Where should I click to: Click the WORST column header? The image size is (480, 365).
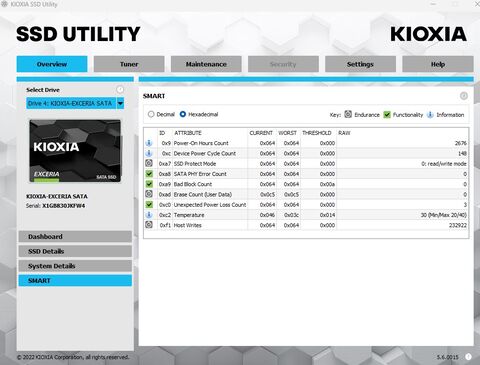287,133
